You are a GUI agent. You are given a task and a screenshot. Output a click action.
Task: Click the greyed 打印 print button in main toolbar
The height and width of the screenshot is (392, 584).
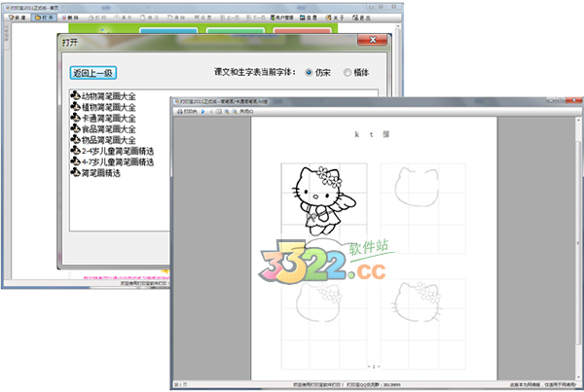pyautogui.click(x=96, y=18)
